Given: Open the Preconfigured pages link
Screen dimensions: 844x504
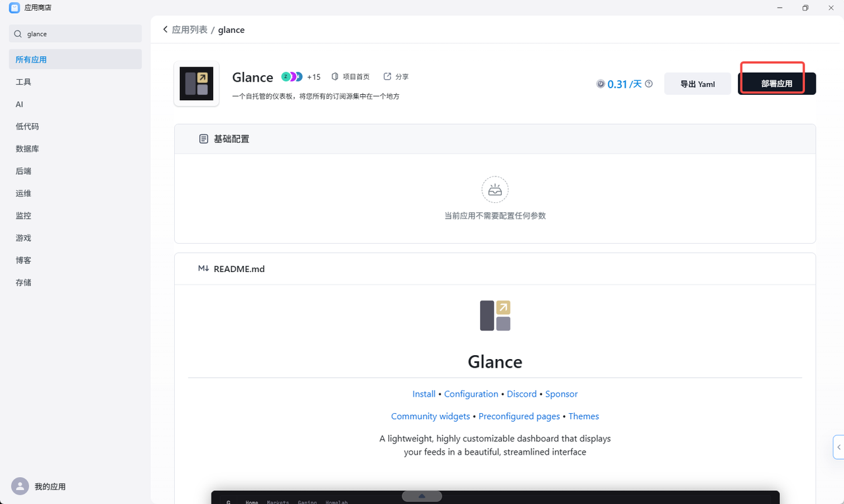Looking at the screenshot, I should tap(519, 416).
